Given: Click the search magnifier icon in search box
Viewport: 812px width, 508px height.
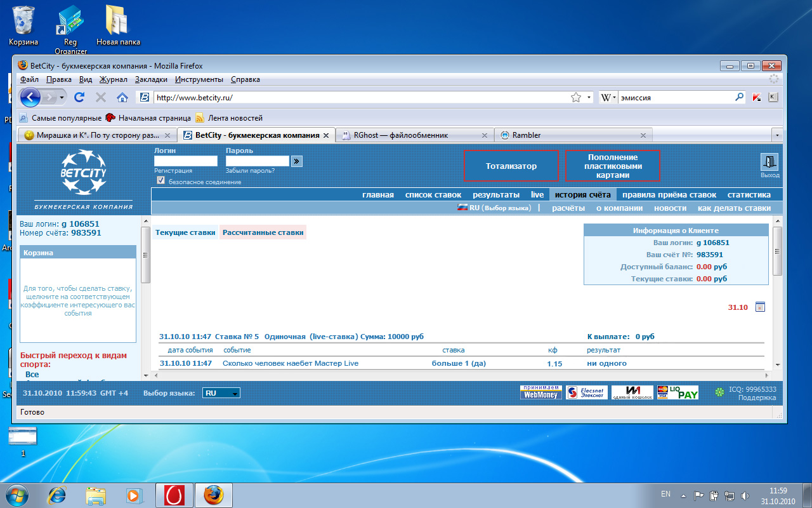Looking at the screenshot, I should pos(739,98).
